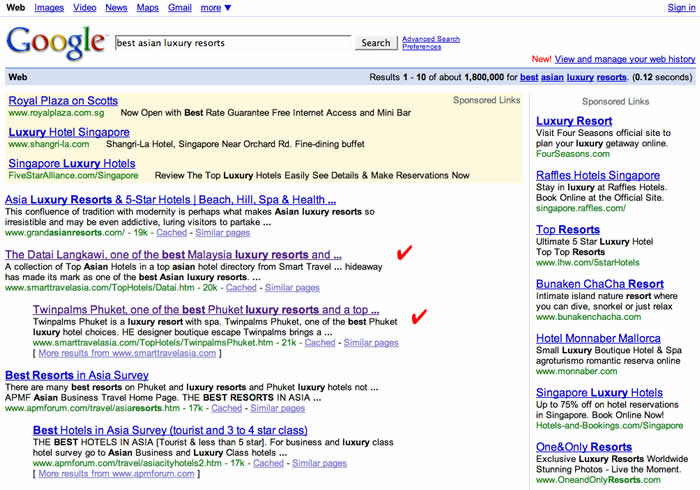Open Maps in the top navigation

[147, 8]
